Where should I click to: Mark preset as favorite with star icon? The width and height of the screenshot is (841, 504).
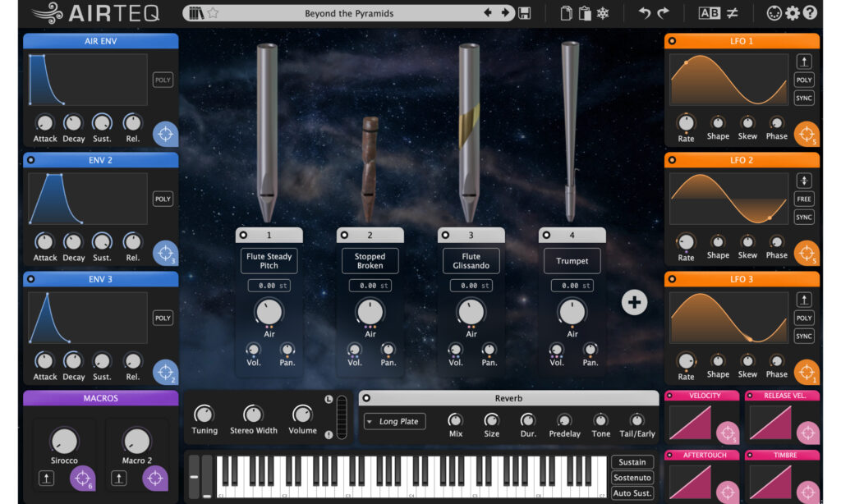pyautogui.click(x=213, y=13)
